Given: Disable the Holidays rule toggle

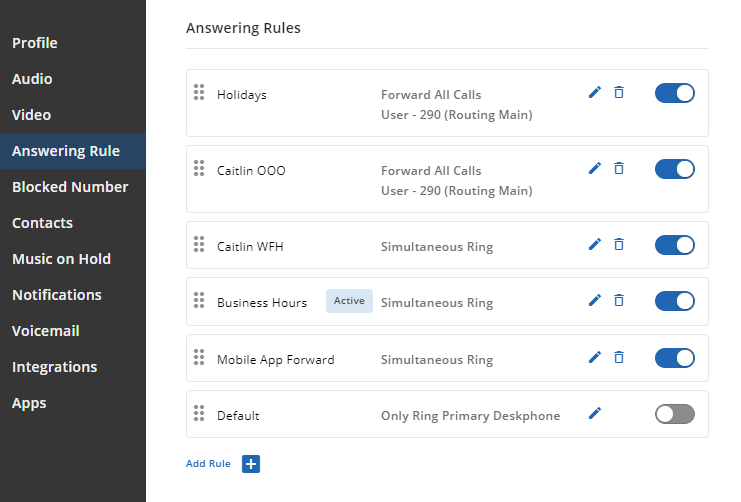Looking at the screenshot, I should point(674,93).
